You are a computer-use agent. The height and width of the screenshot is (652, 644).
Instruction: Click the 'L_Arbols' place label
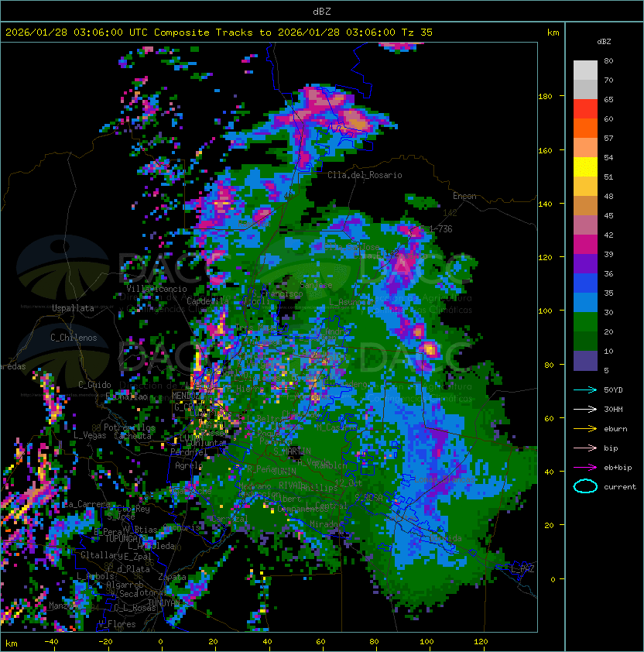[x=95, y=576]
